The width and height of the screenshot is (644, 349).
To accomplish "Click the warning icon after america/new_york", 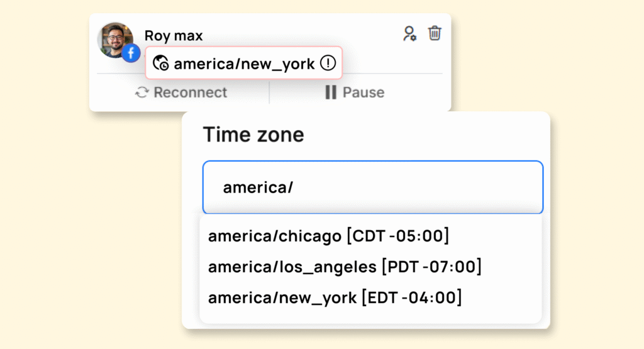I will coord(328,63).
